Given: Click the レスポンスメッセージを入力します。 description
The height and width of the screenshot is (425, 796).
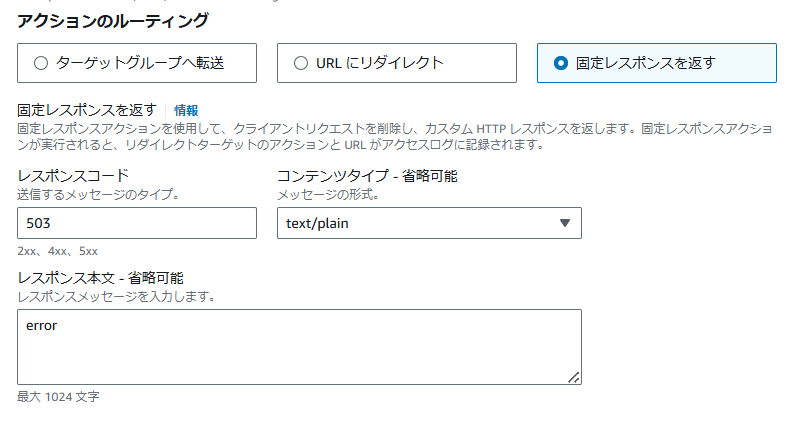Looking at the screenshot, I should tap(116, 297).
